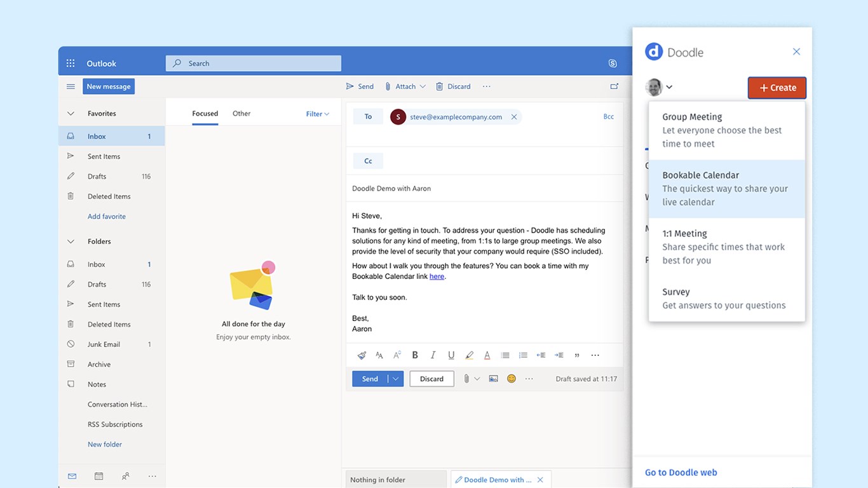Select Bookable Calendar option

pos(727,189)
